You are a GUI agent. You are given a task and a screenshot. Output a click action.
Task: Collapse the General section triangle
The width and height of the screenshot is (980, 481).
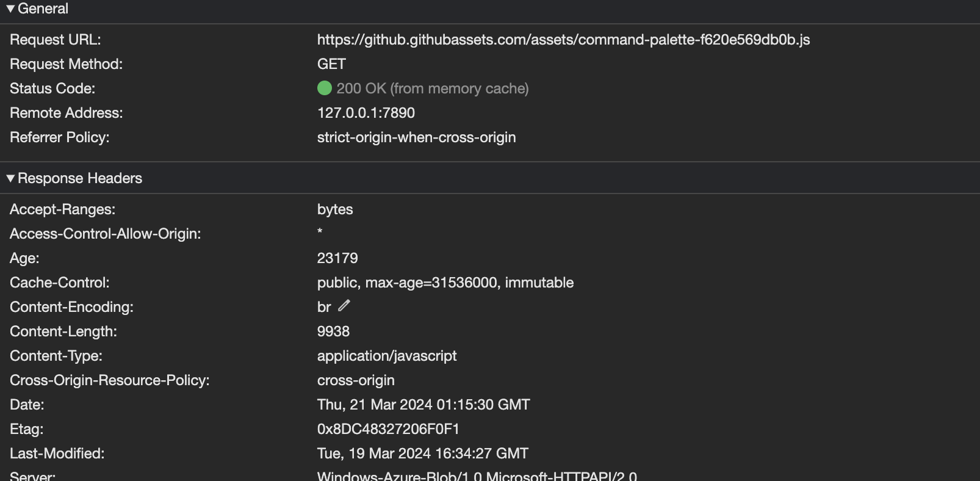(10, 9)
